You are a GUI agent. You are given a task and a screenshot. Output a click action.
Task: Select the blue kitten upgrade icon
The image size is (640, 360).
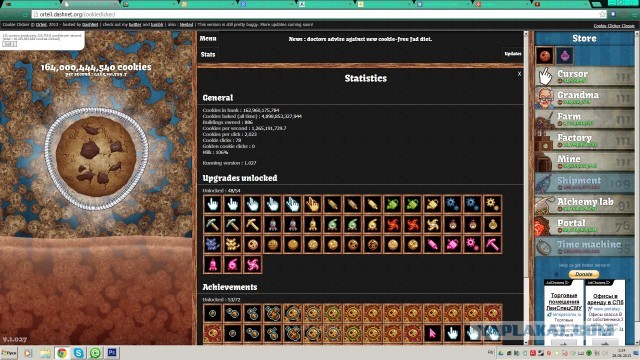pyautogui.click(x=213, y=244)
